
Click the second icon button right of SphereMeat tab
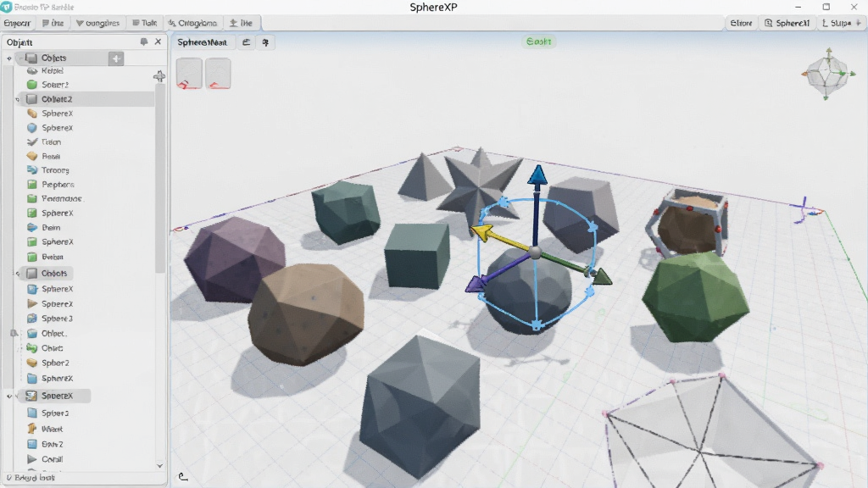pyautogui.click(x=265, y=42)
